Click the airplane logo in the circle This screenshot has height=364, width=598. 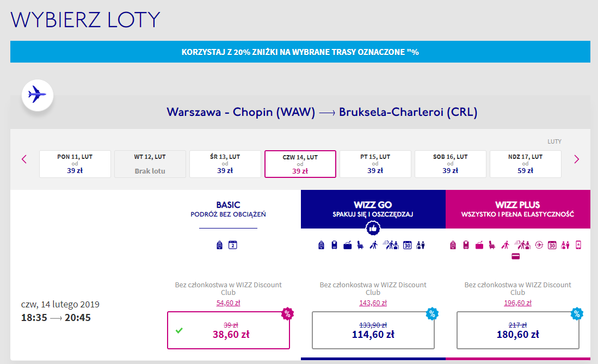pos(37,95)
